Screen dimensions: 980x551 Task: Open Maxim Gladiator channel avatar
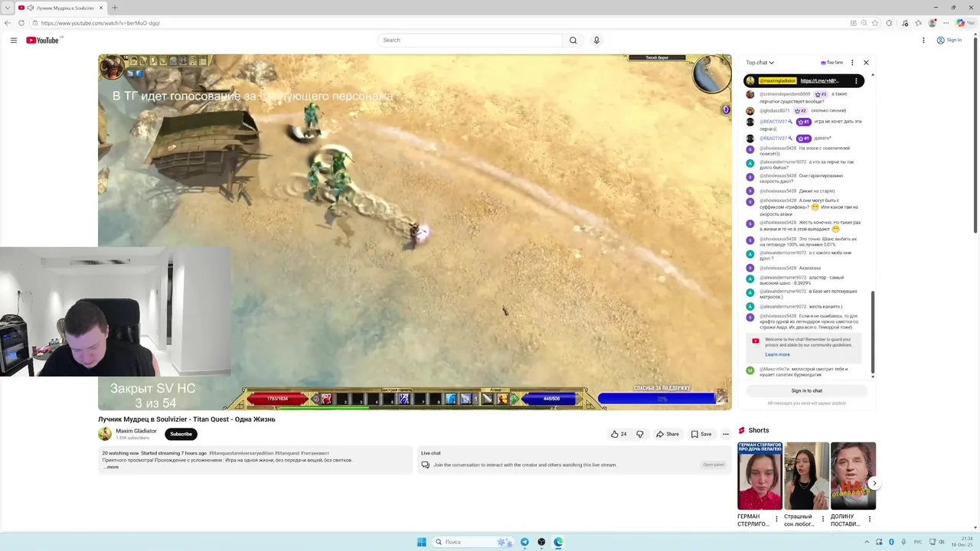tap(105, 434)
